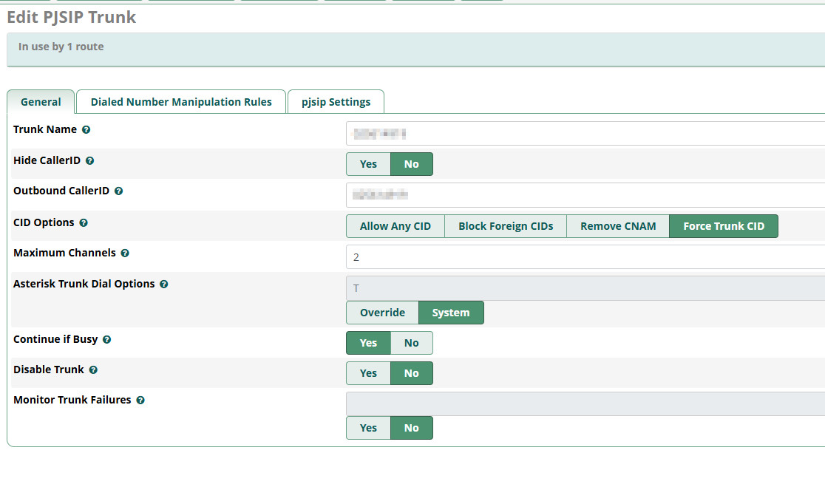The image size is (825, 504).
Task: Click help icon for Continue if Busy
Action: (x=107, y=340)
